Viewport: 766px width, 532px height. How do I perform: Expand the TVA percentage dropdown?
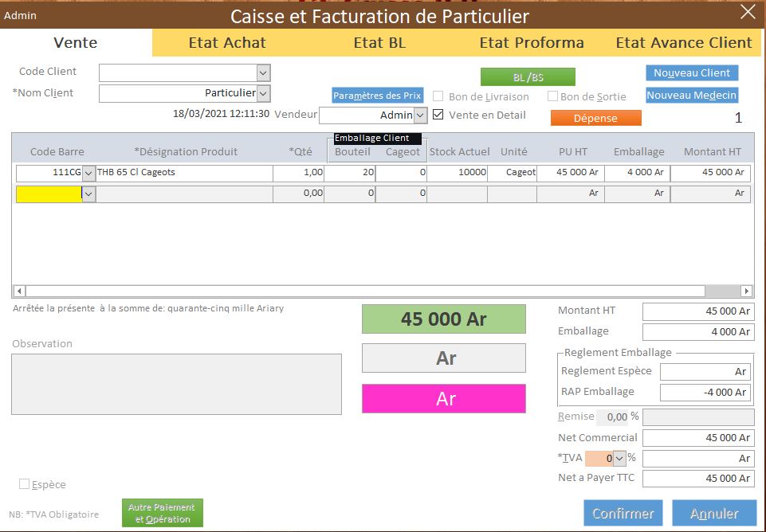click(x=619, y=459)
